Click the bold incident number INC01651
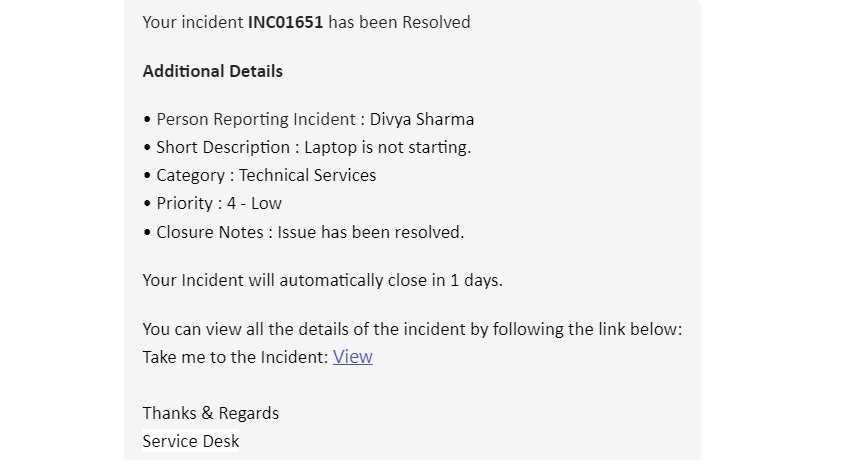Viewport: 866px width, 464px height. pos(285,22)
